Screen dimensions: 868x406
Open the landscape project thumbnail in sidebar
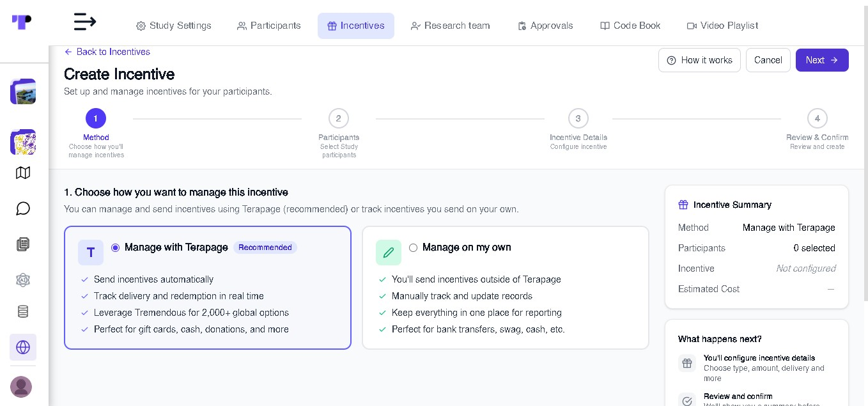click(23, 91)
